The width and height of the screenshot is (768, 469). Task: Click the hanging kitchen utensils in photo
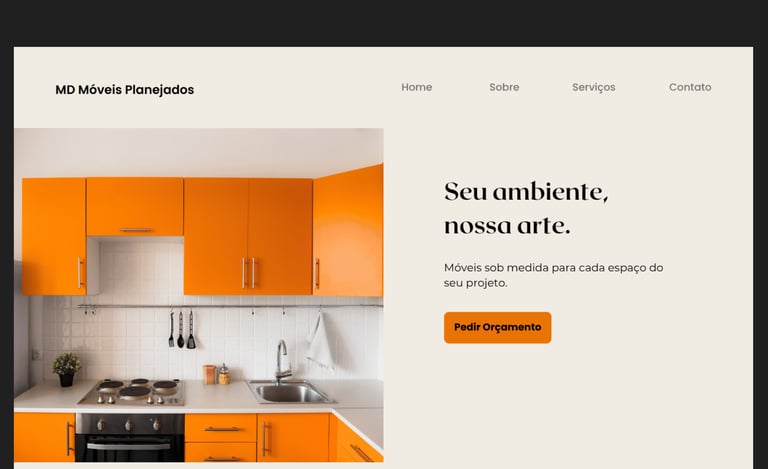coord(181,330)
